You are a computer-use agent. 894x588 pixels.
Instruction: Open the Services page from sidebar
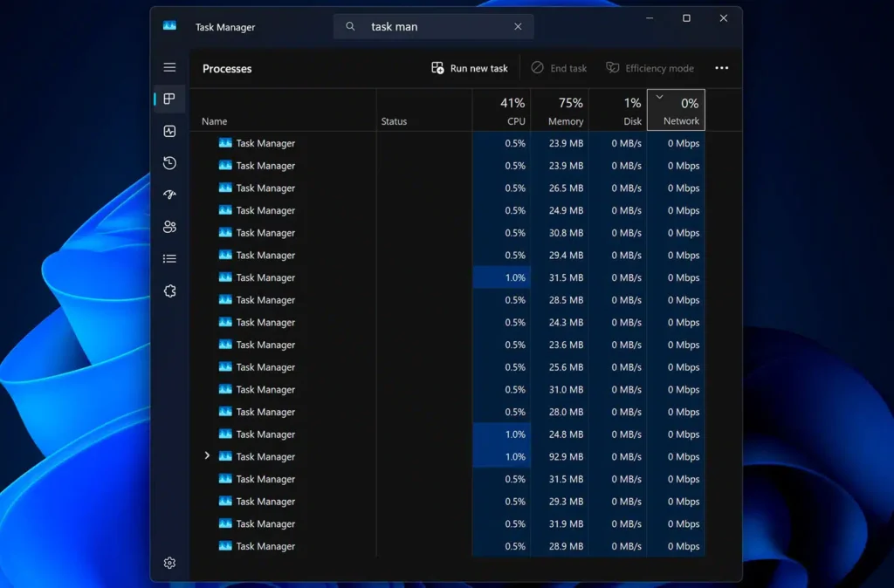coord(169,291)
